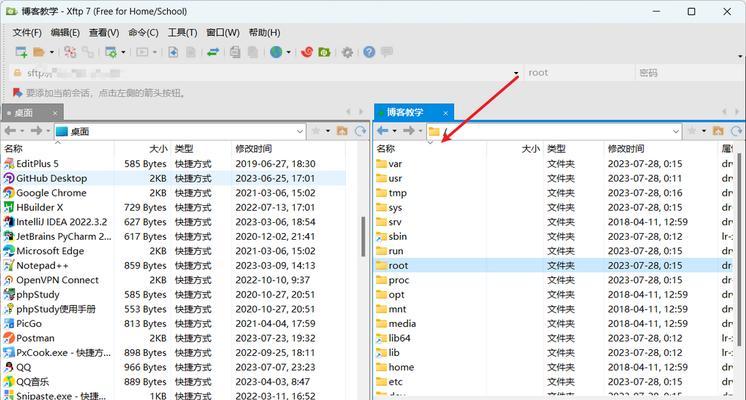Click the new file icon in toolbar
Screen dimensions: 746x400
click(x=173, y=52)
